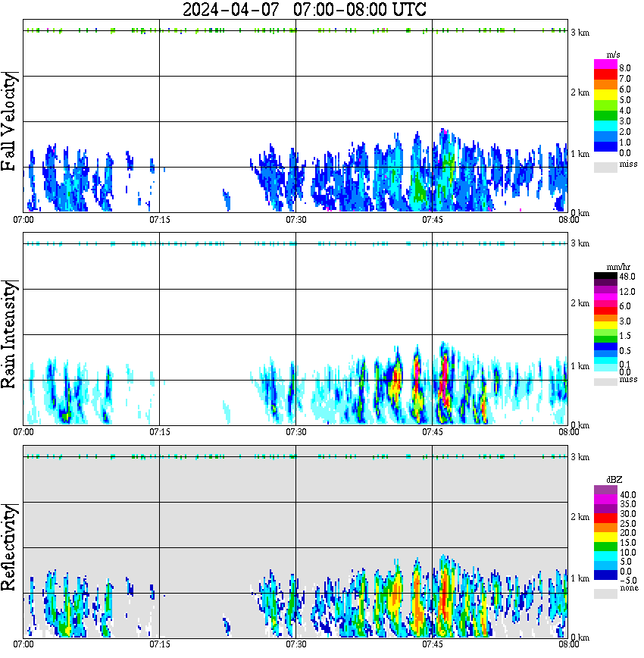The width and height of the screenshot is (644, 658).
Task: Click the '3 km' label beside Reflectivity panel
Action: point(580,457)
